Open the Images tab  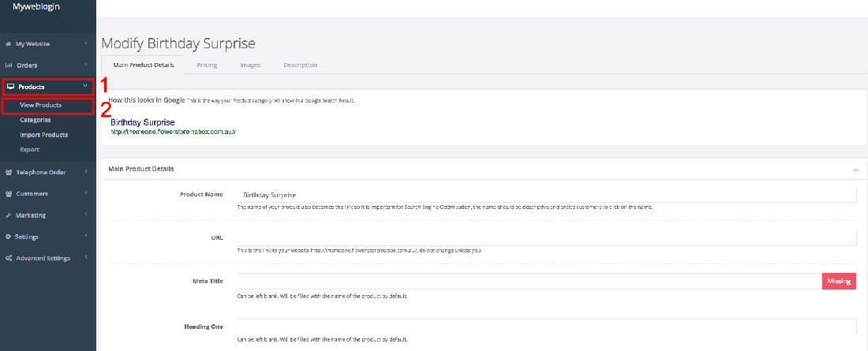coord(250,65)
